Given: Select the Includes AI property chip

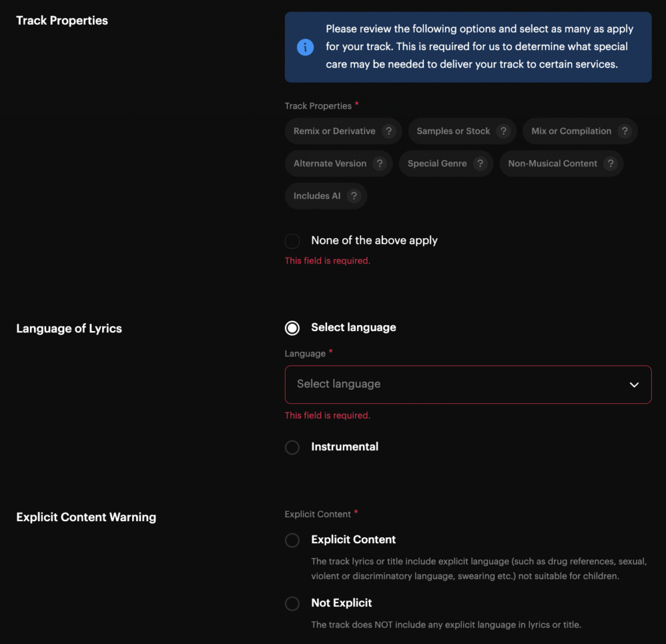Looking at the screenshot, I should click(x=317, y=196).
